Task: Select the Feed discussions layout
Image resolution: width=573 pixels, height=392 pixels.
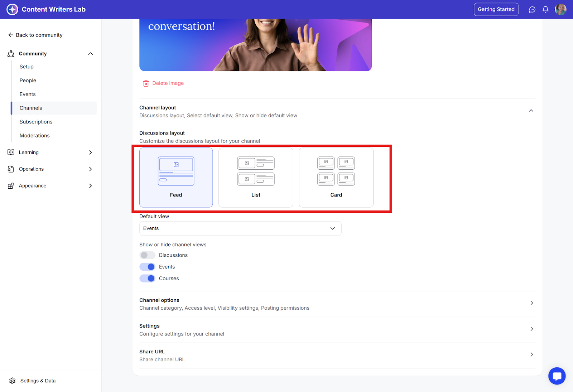Action: pyautogui.click(x=176, y=178)
